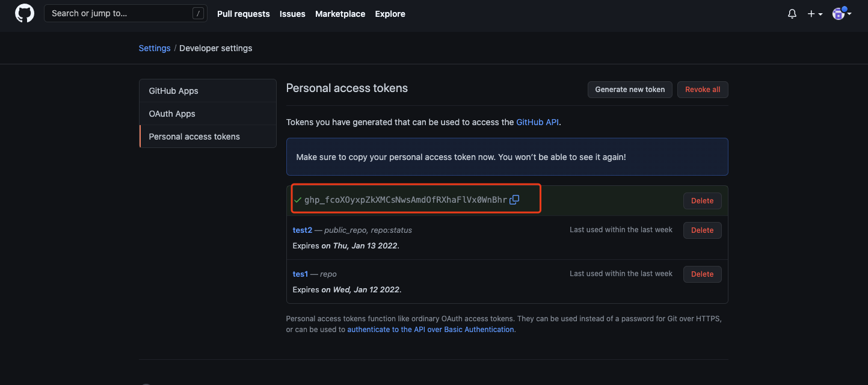Screen dimensions: 868x385
Task: Click the Revoke all button
Action: pos(703,90)
